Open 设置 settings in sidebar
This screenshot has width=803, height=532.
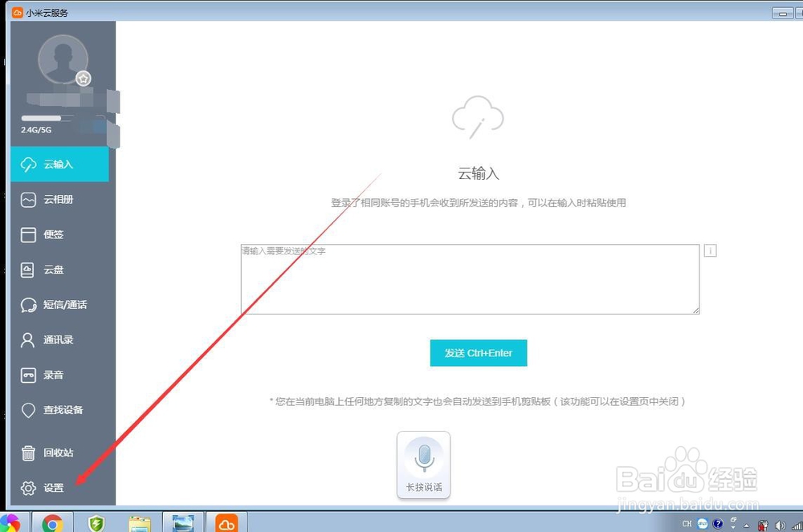click(59, 488)
